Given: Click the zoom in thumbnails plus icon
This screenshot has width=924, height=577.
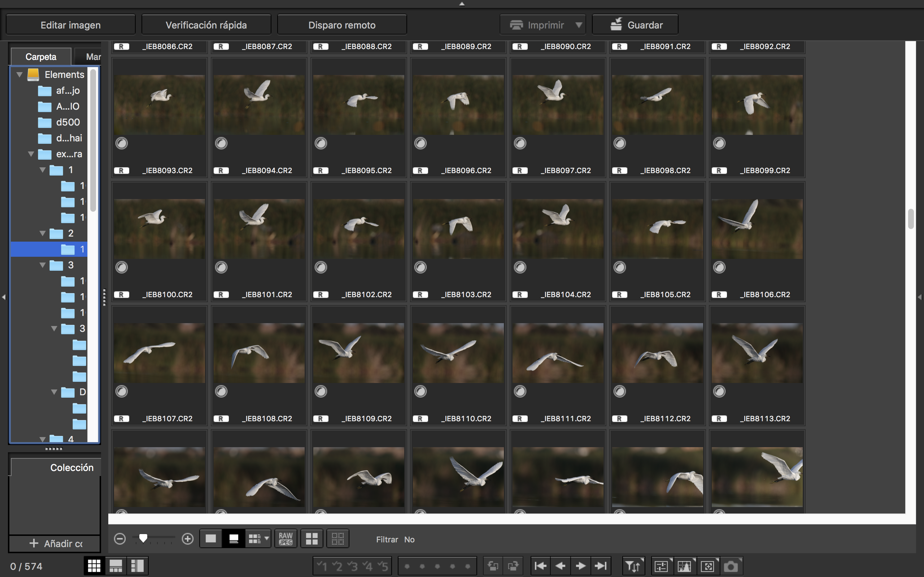Looking at the screenshot, I should click(x=187, y=539).
